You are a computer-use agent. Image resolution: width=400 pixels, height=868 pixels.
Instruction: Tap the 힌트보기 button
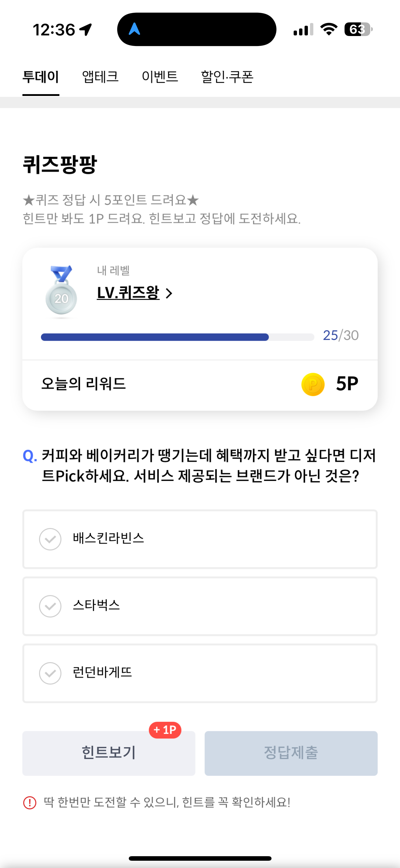(x=108, y=753)
